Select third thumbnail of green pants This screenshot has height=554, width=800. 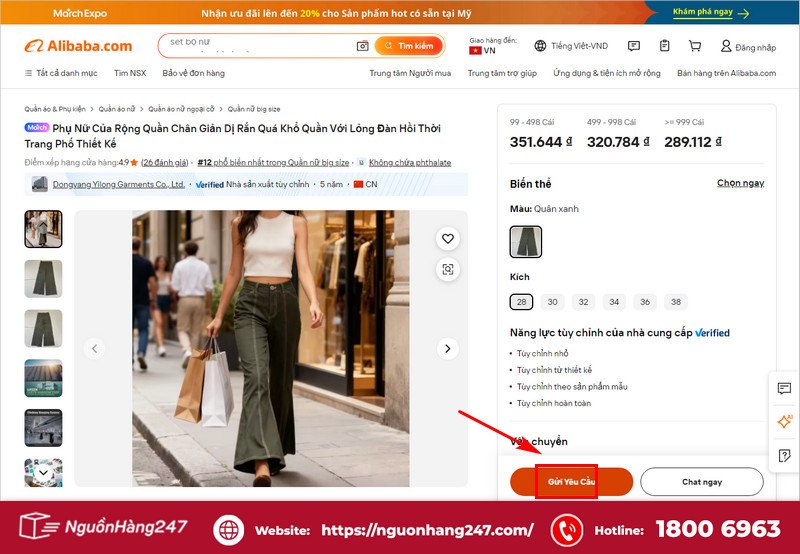pos(43,328)
